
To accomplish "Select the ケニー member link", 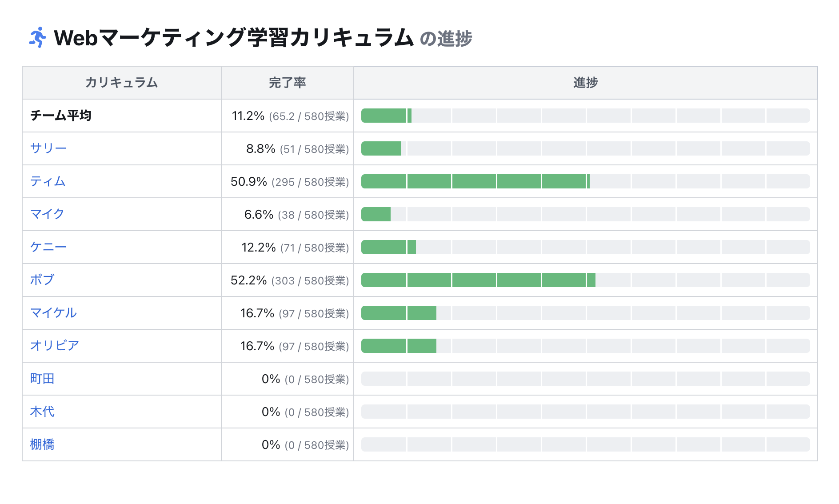I will pyautogui.click(x=48, y=247).
